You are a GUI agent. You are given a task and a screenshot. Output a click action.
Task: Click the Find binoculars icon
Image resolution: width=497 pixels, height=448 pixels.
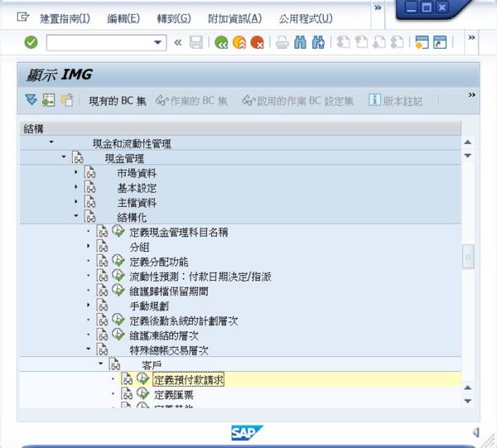click(x=300, y=42)
